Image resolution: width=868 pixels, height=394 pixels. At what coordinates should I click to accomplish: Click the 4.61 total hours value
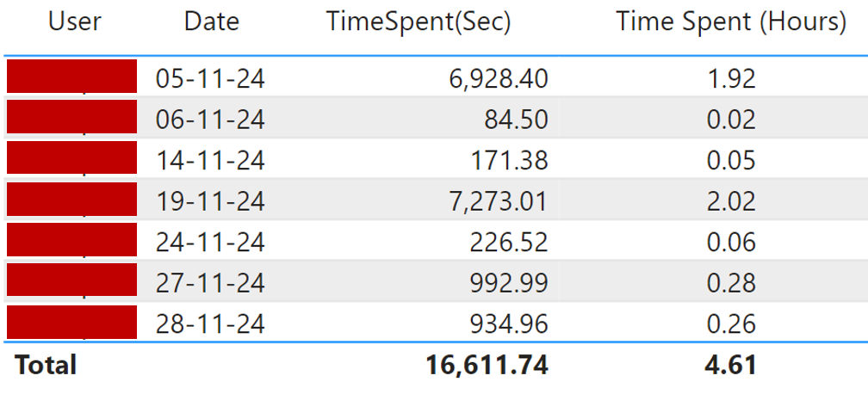(x=731, y=365)
